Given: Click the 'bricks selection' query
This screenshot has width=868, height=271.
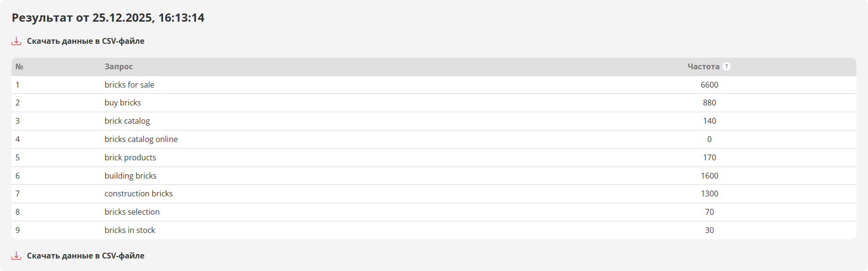Looking at the screenshot, I should coord(132,212).
